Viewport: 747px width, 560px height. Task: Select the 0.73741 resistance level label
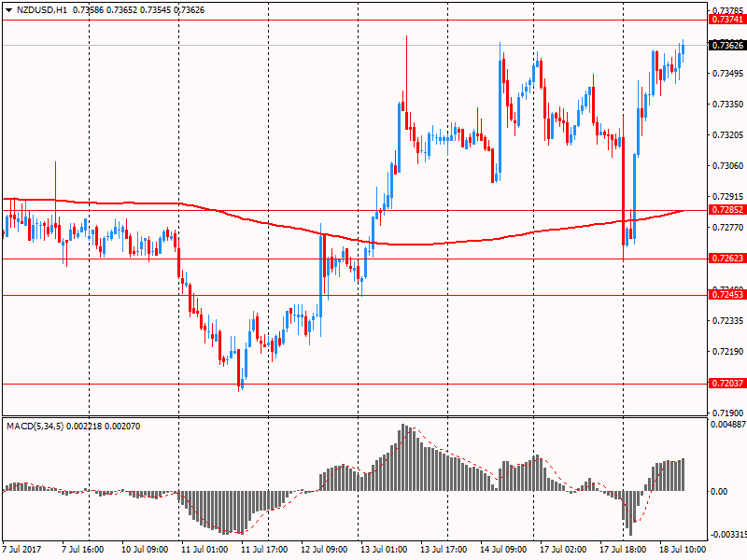pos(727,20)
